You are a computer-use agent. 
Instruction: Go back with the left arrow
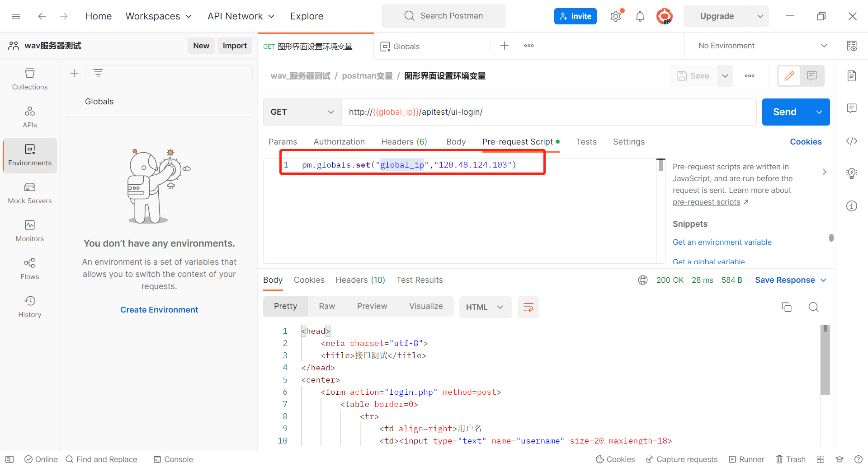tap(42, 16)
